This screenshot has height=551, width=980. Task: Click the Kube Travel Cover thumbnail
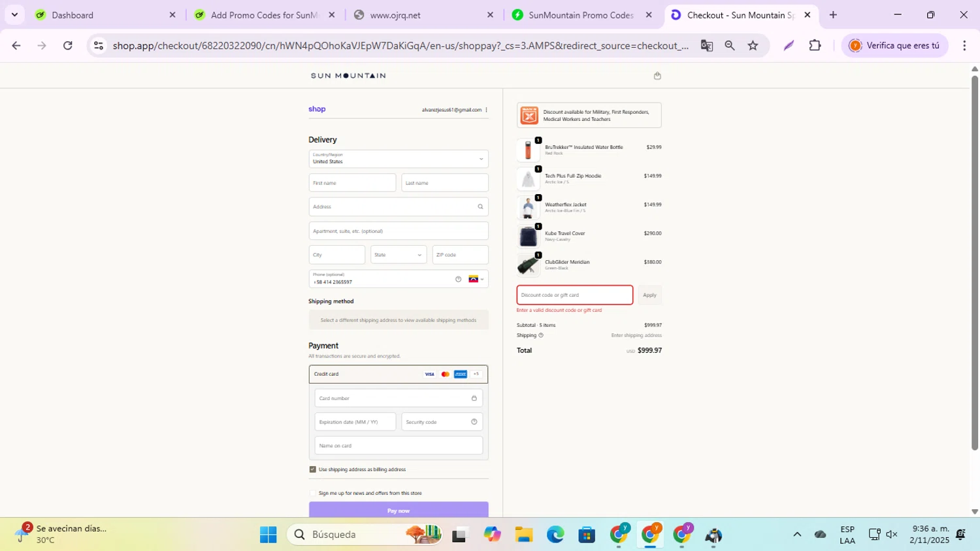click(x=528, y=237)
